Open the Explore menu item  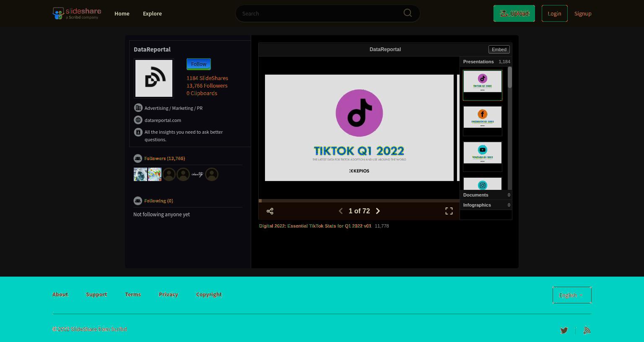tap(152, 13)
